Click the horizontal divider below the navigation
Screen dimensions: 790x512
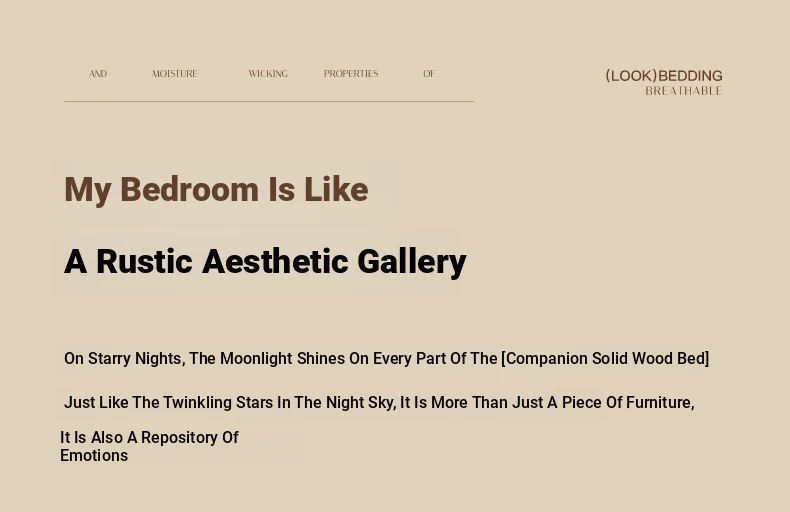(268, 101)
